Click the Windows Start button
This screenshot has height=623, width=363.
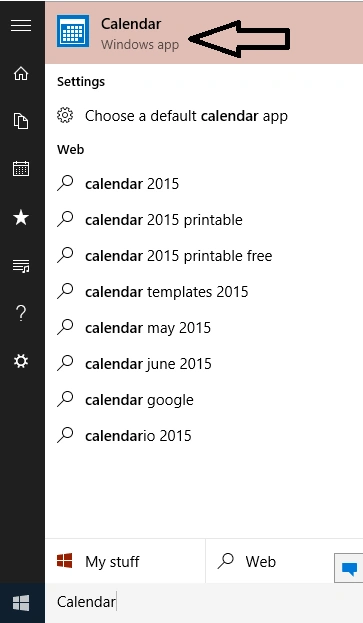click(x=21, y=603)
